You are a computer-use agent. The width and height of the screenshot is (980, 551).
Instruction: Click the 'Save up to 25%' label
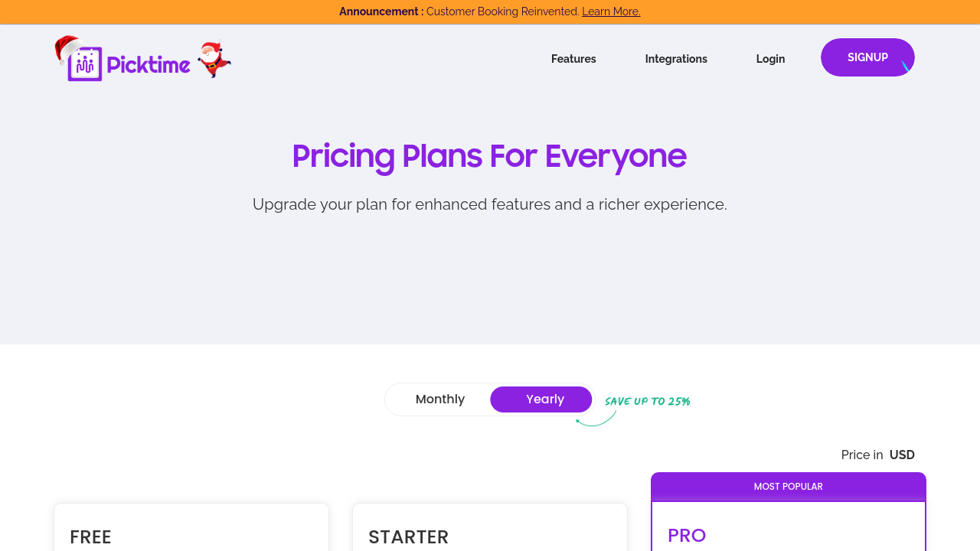point(647,401)
